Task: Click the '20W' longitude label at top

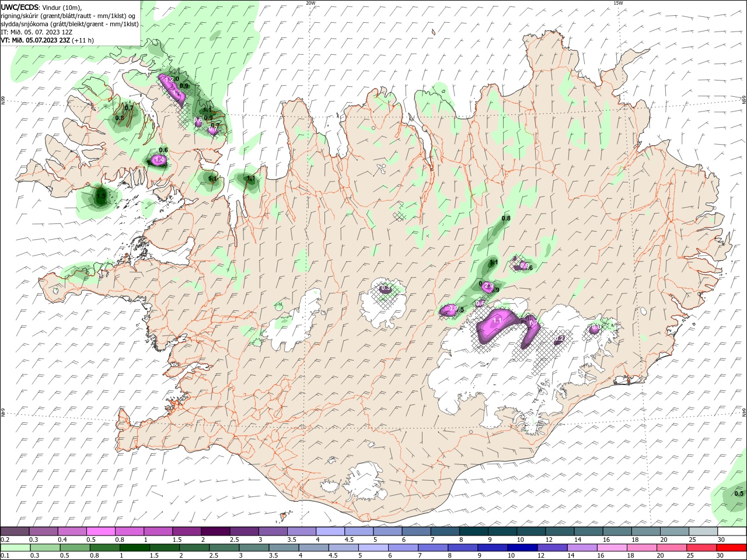Action: coord(311,3)
